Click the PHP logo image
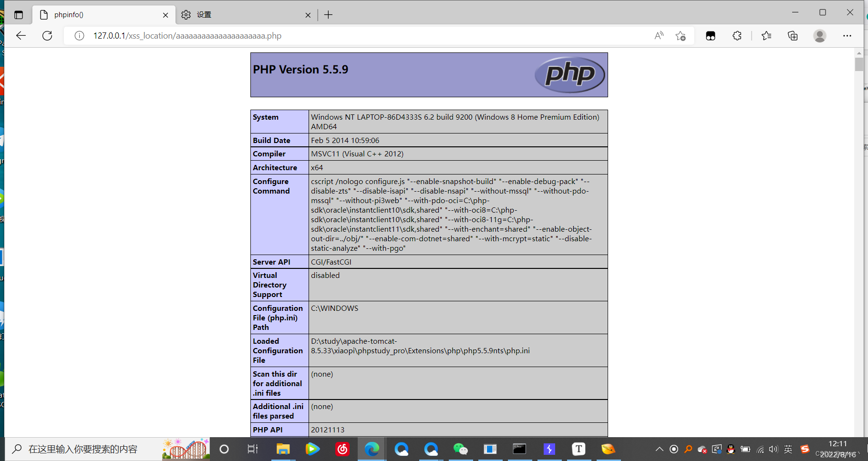This screenshot has width=868, height=461. pyautogui.click(x=570, y=75)
